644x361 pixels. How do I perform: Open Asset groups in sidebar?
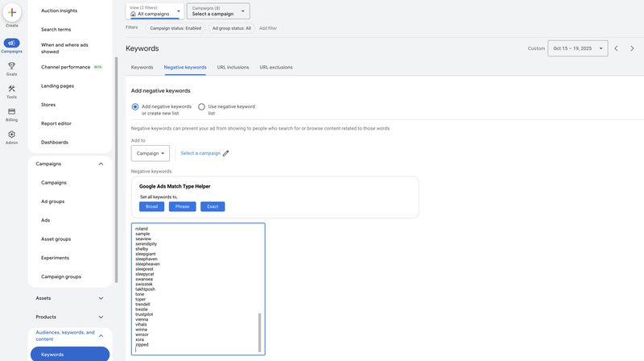56,239
